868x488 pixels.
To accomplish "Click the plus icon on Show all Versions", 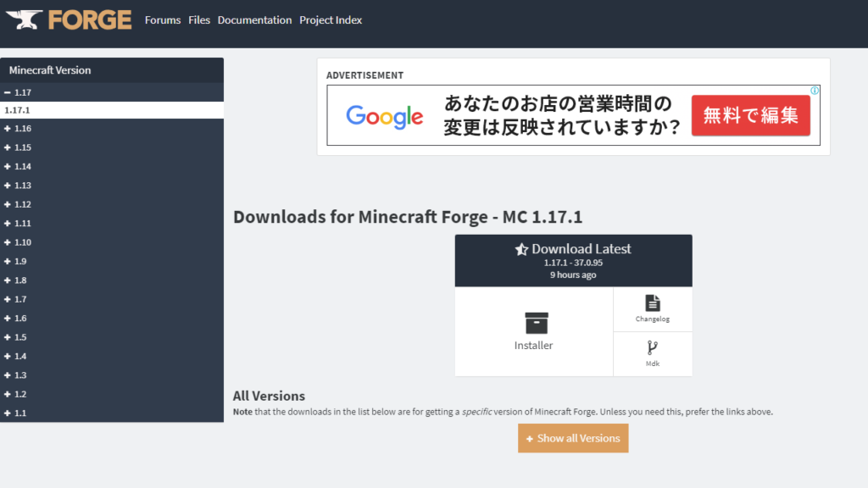I will coord(530,438).
